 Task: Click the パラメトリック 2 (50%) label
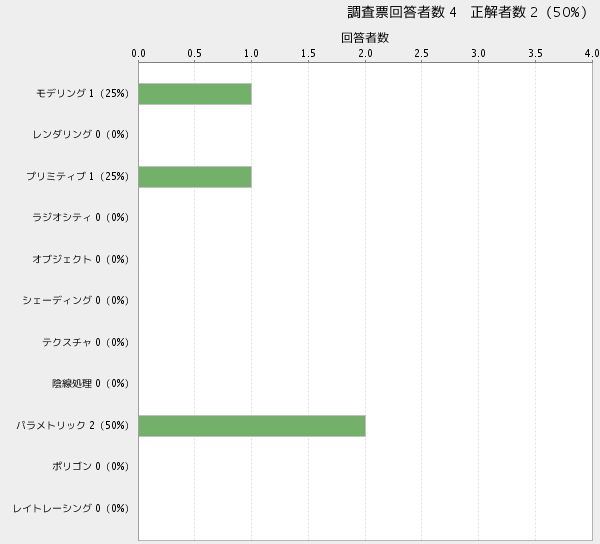(73, 425)
